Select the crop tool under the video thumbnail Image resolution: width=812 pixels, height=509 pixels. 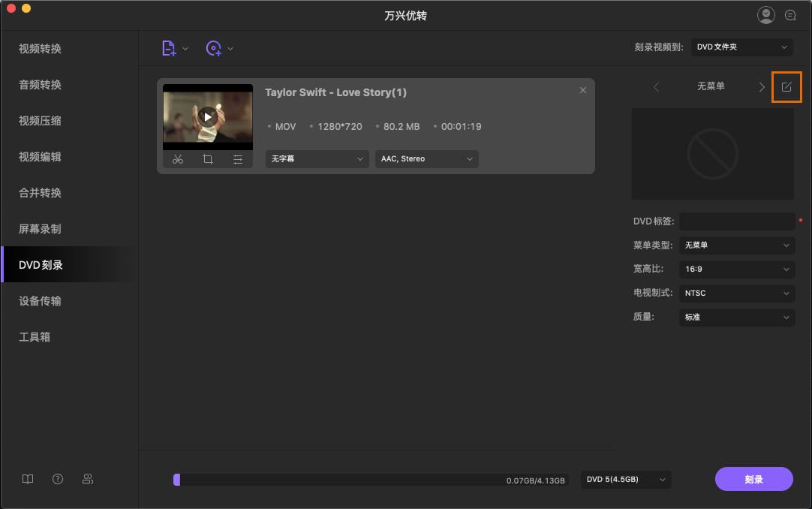(x=208, y=158)
